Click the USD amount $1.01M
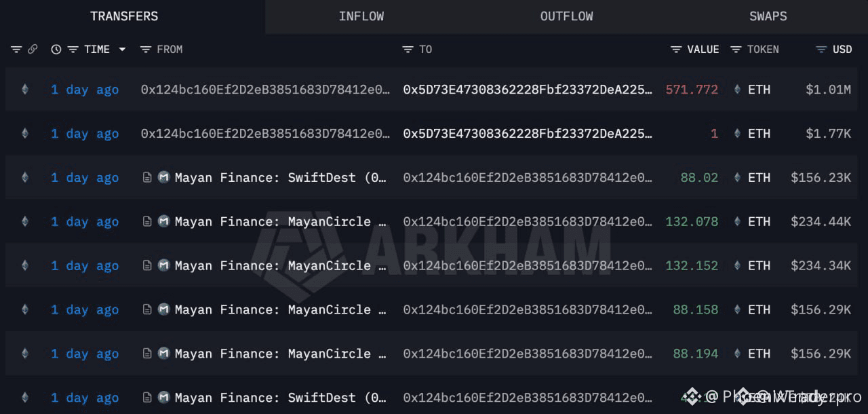868x414 pixels. pos(828,90)
